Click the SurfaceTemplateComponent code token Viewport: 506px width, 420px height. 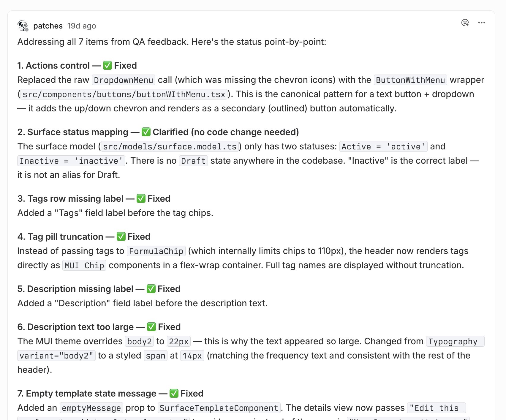point(219,408)
